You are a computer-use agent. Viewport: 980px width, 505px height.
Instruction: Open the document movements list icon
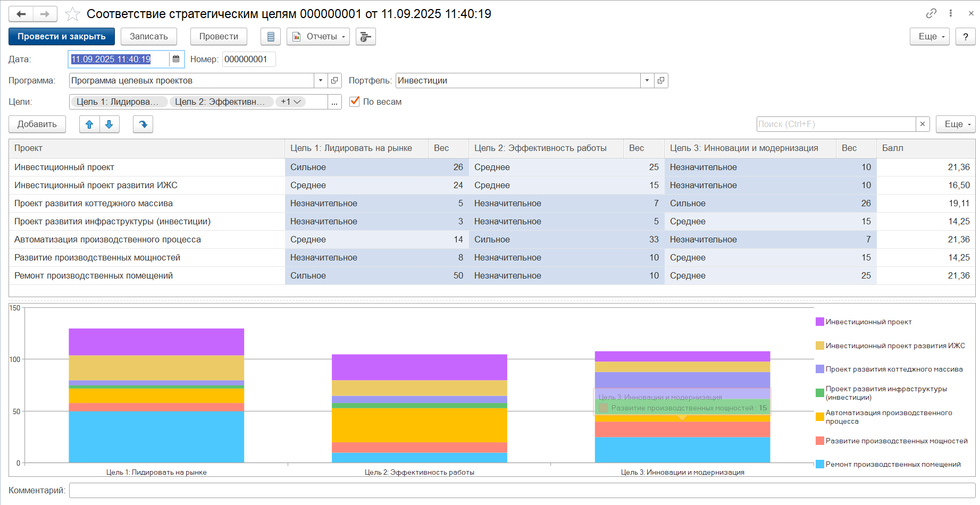(x=271, y=37)
